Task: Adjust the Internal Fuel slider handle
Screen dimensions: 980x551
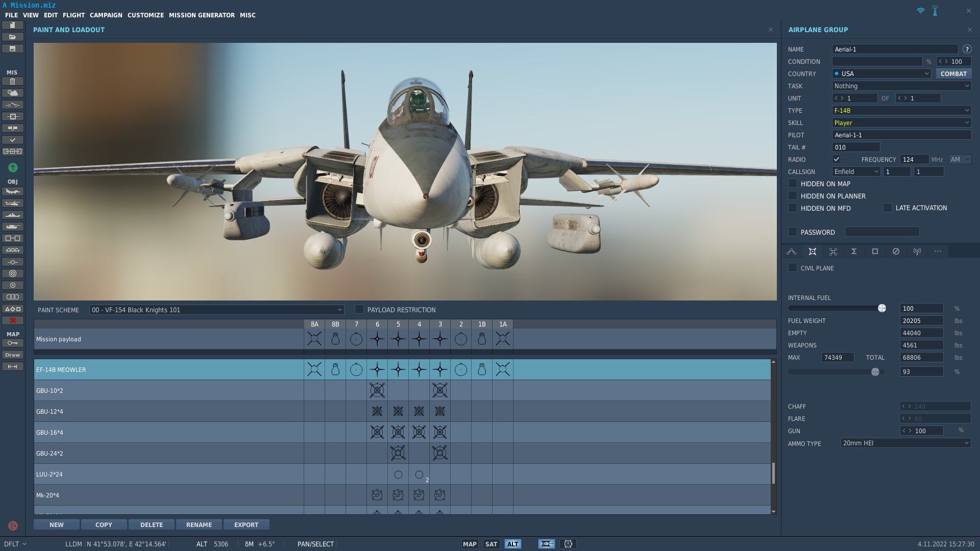Action: tap(882, 308)
